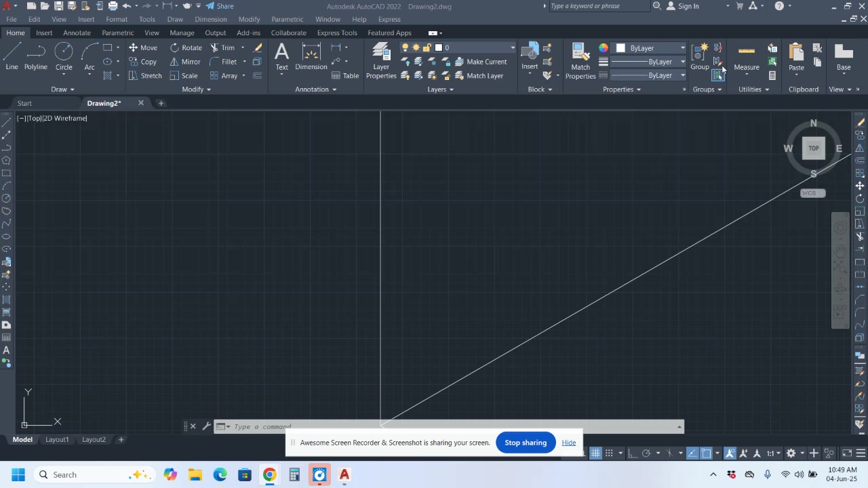Click the Hide link
The image size is (868, 488).
[569, 443]
